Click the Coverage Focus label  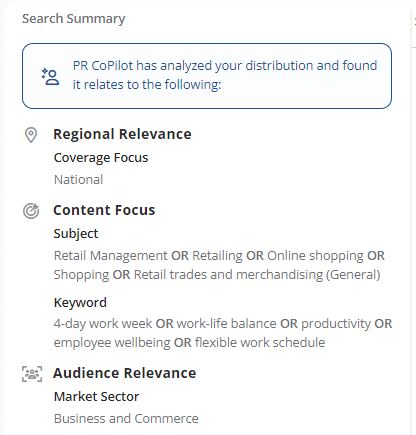[101, 158]
